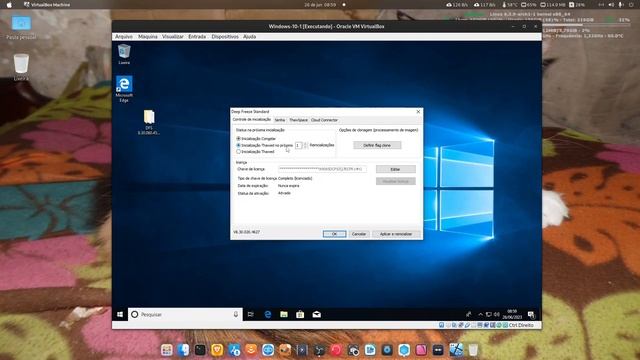This screenshot has width=640, height=360.
Task: Launch Brave browser from the dock
Action: [217, 350]
